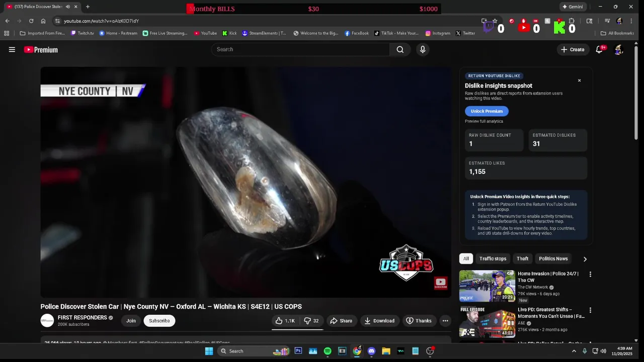Open Chrome three-dot menu
Screen dimensions: 644x362
click(631, 21)
